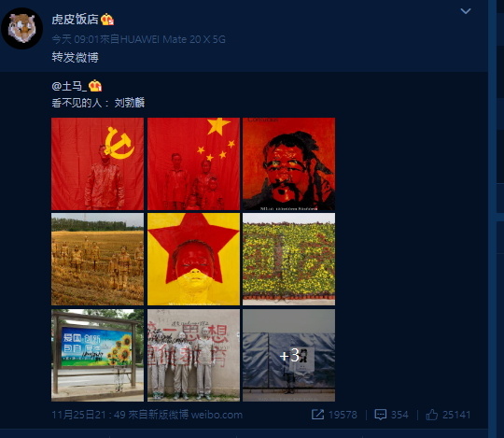This screenshot has width=504, height=438.
Task: Open @土马_ original poster profile
Action: pyautogui.click(x=69, y=86)
